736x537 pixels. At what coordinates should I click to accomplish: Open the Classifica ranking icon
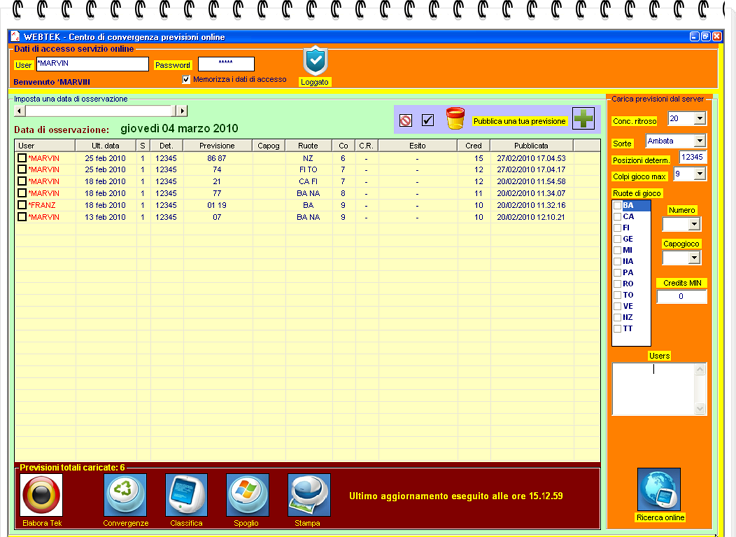point(186,495)
